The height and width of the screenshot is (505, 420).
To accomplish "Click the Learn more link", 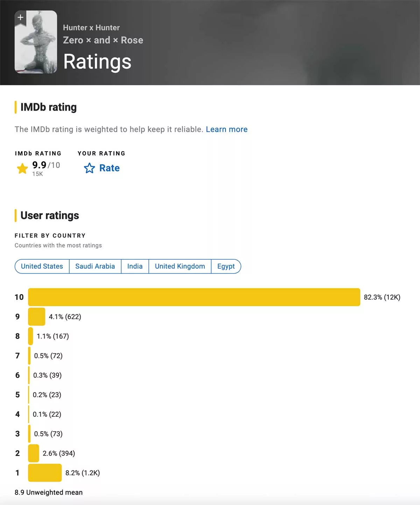I will click(226, 129).
